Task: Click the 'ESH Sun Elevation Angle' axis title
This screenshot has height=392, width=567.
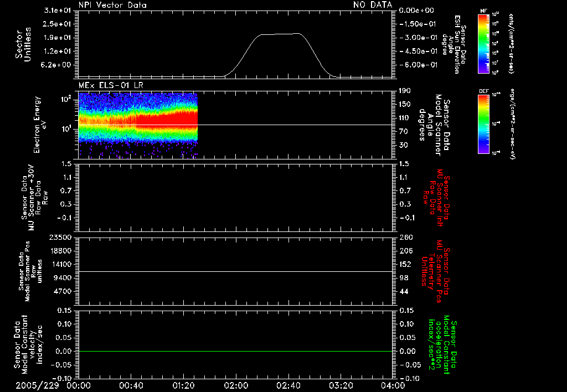Action: [453, 44]
